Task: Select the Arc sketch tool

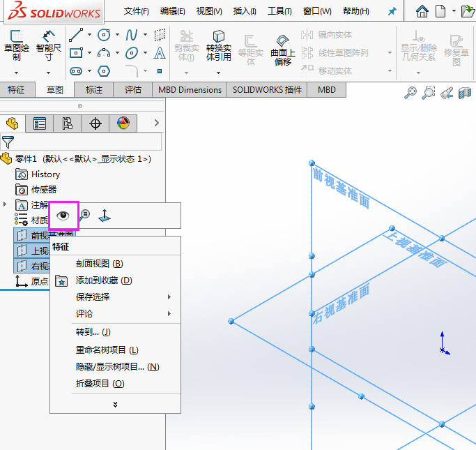Action: click(104, 53)
